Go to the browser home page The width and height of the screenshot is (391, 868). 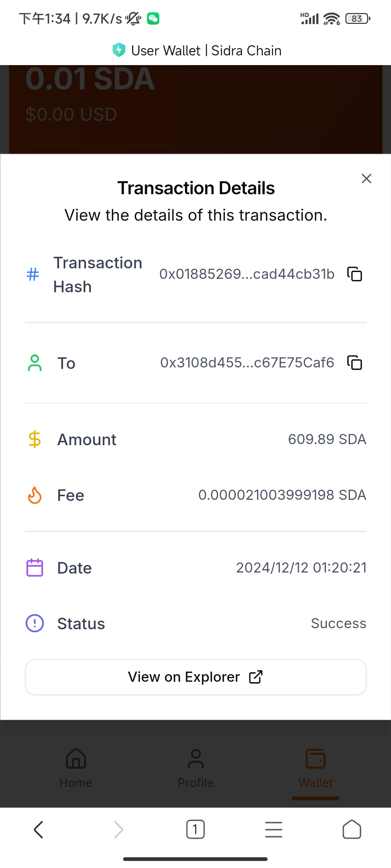click(x=352, y=829)
